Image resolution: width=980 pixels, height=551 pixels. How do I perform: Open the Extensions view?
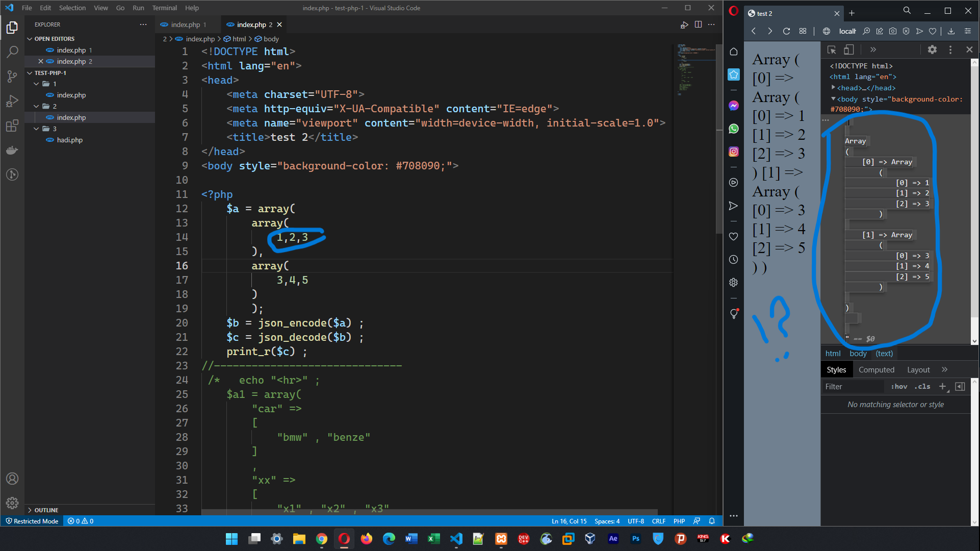(12, 126)
